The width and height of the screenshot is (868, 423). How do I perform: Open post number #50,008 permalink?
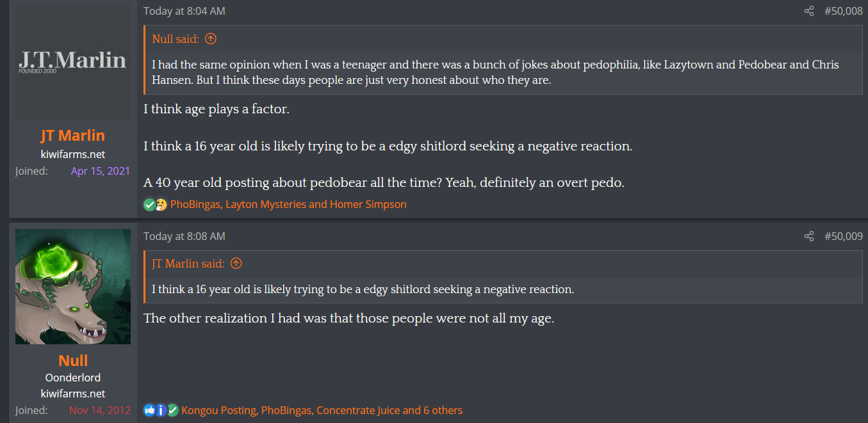(x=843, y=11)
